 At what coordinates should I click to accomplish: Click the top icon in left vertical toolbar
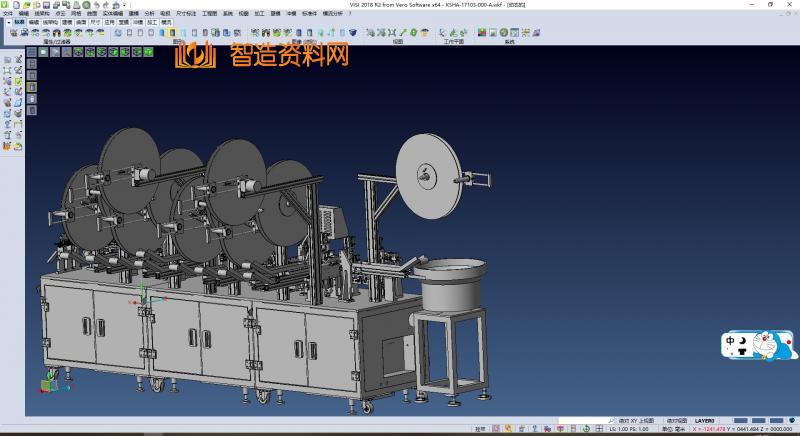tap(8, 60)
